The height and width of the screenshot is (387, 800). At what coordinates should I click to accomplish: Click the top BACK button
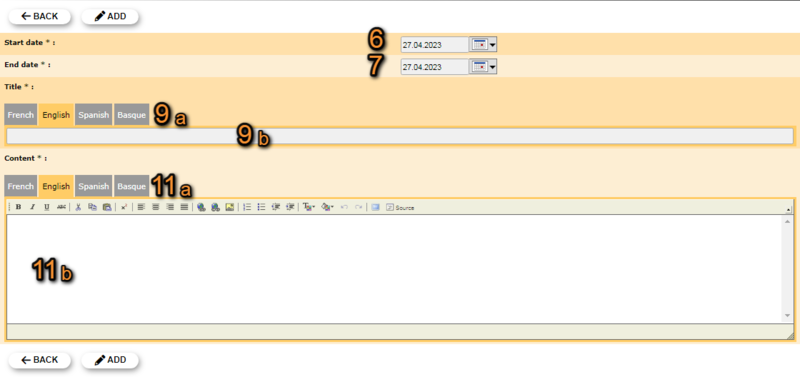coord(40,16)
